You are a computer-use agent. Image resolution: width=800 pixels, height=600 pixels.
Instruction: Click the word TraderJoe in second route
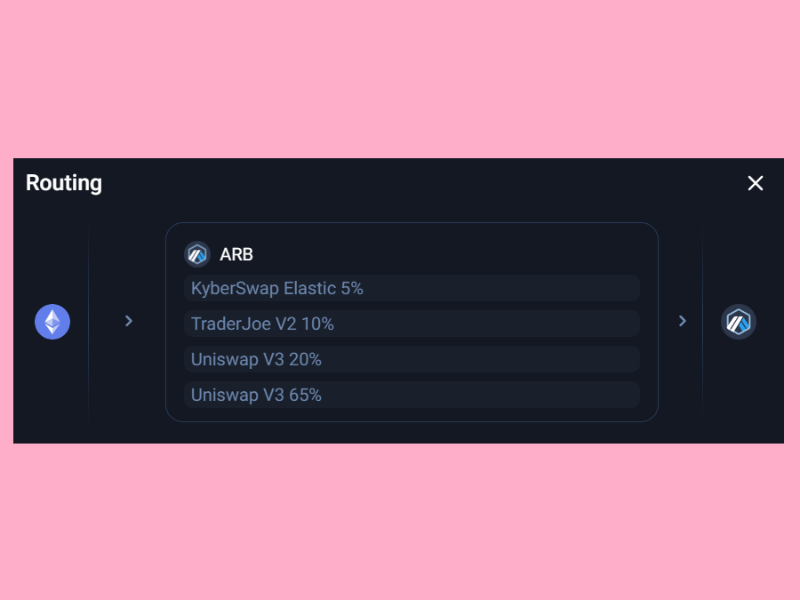pos(229,324)
